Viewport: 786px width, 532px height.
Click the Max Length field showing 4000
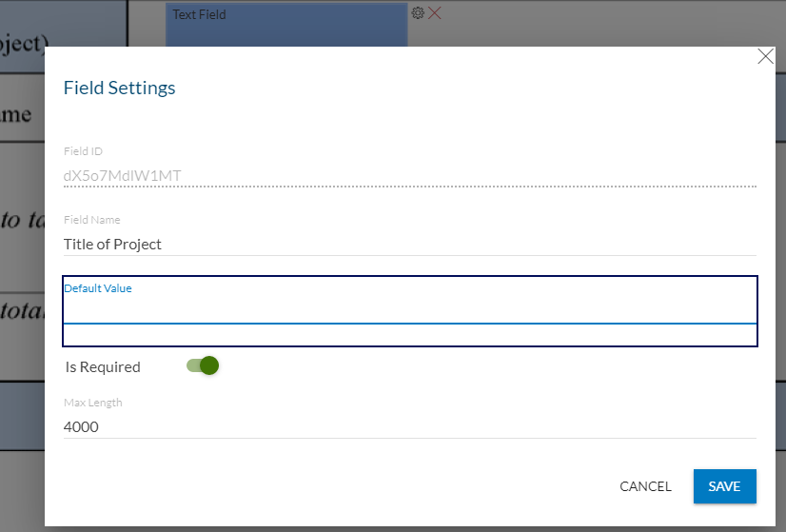[x=409, y=426]
